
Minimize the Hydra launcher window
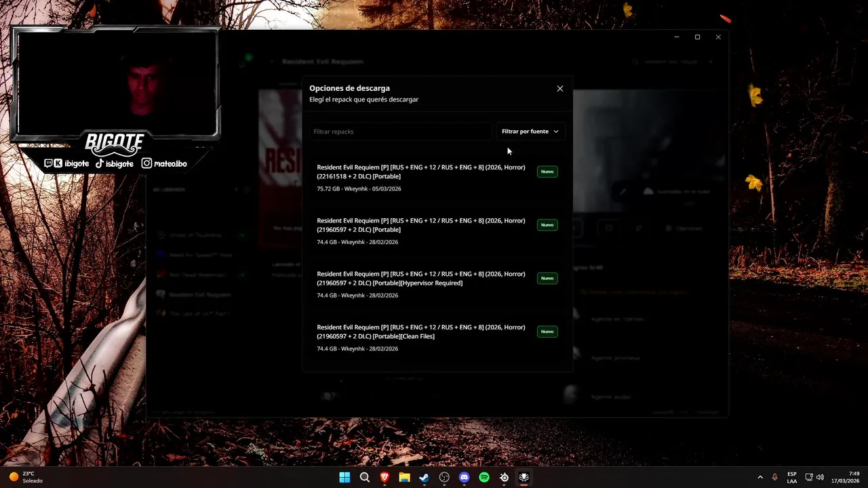pos(677,37)
